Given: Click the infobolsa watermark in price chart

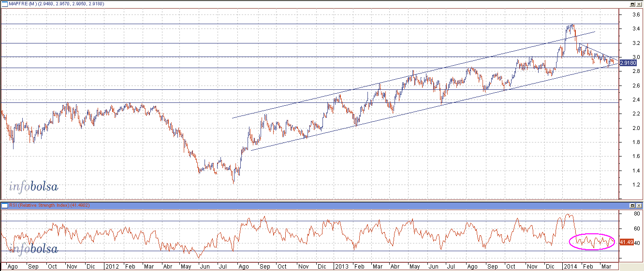Looking at the screenshot, I should tap(34, 186).
